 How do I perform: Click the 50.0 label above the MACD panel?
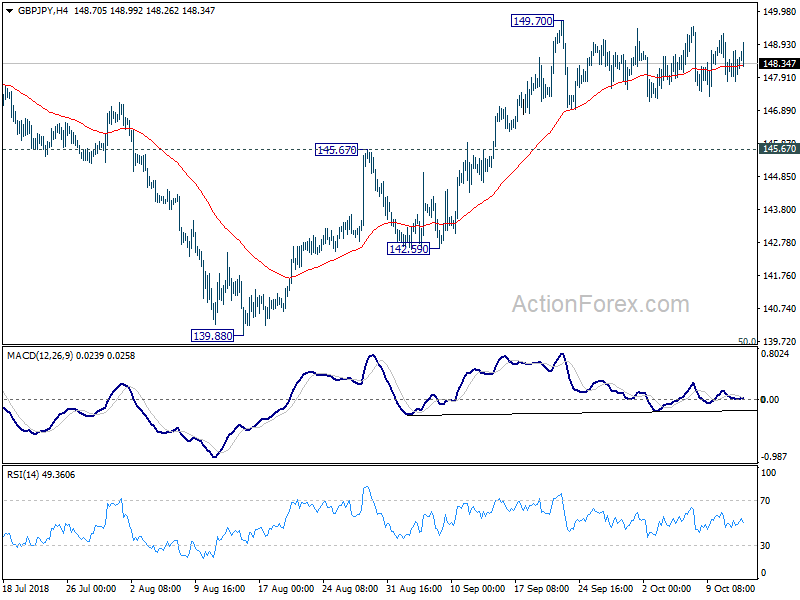click(747, 341)
